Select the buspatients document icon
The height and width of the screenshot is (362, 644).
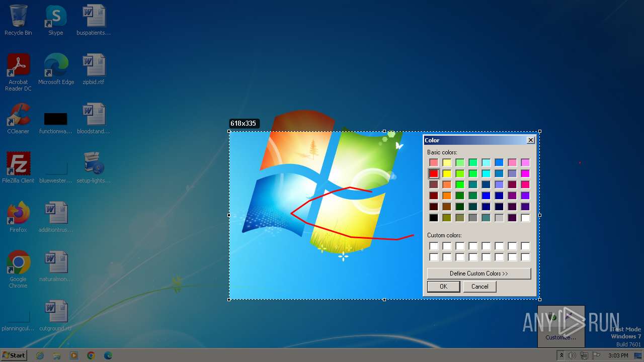tap(94, 20)
